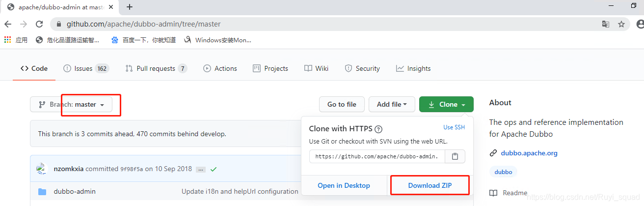
Task: Click the browser back arrow
Action: pos(8,24)
